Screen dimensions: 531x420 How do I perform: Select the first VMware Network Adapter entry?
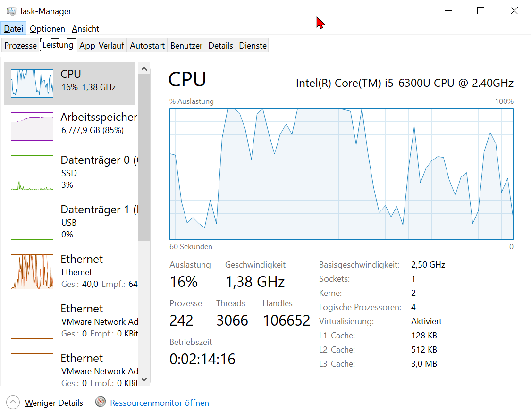point(71,321)
